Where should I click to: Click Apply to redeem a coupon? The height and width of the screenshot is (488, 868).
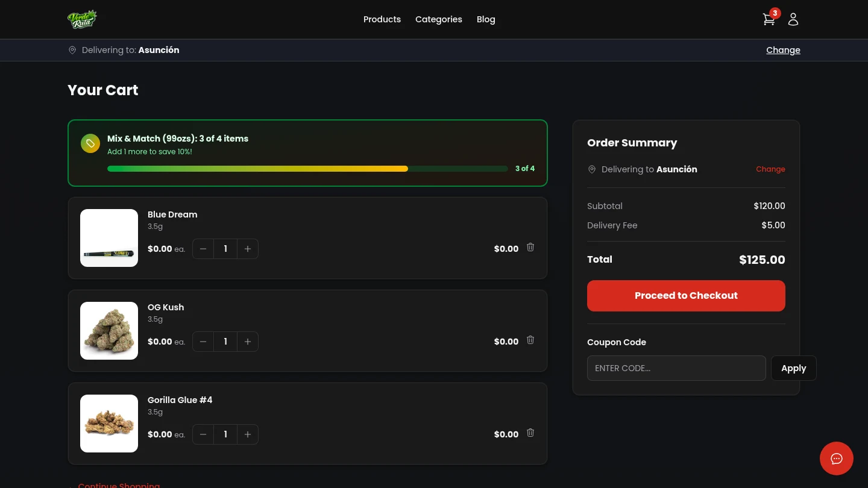793,368
